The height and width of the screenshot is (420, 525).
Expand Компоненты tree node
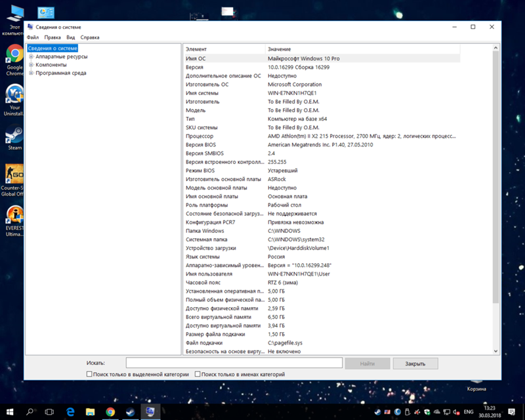[x=31, y=65]
